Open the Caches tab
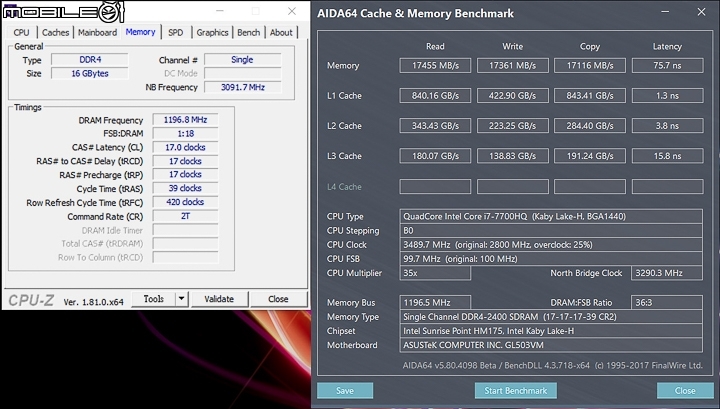 (55, 33)
